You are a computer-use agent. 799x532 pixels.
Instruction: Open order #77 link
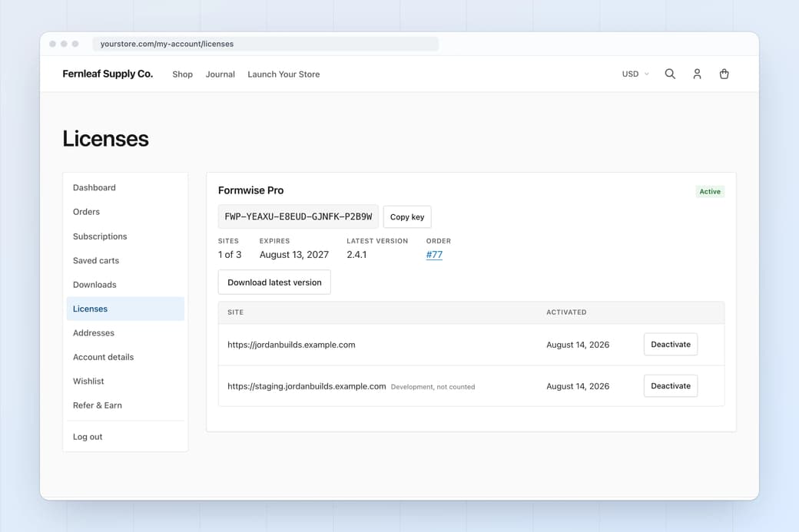(x=434, y=255)
